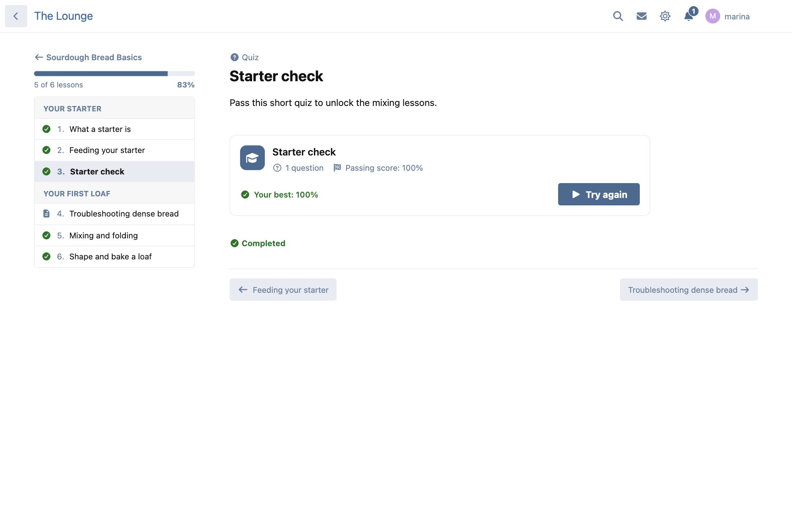Click the 5 of 6 lessons text
The height and width of the screenshot is (532, 792).
[x=59, y=85]
